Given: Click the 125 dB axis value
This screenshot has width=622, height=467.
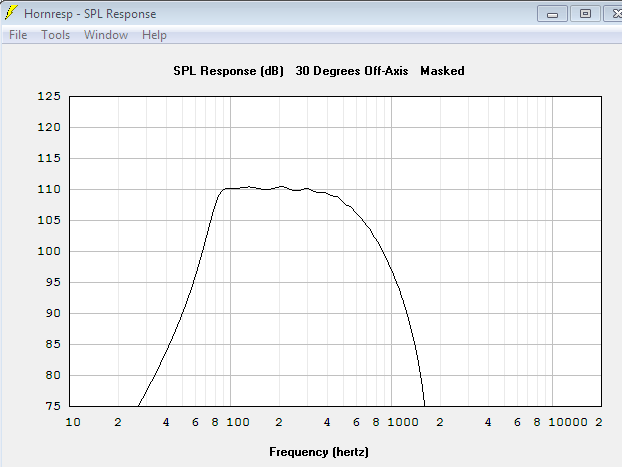Looking at the screenshot, I should click(x=49, y=96).
